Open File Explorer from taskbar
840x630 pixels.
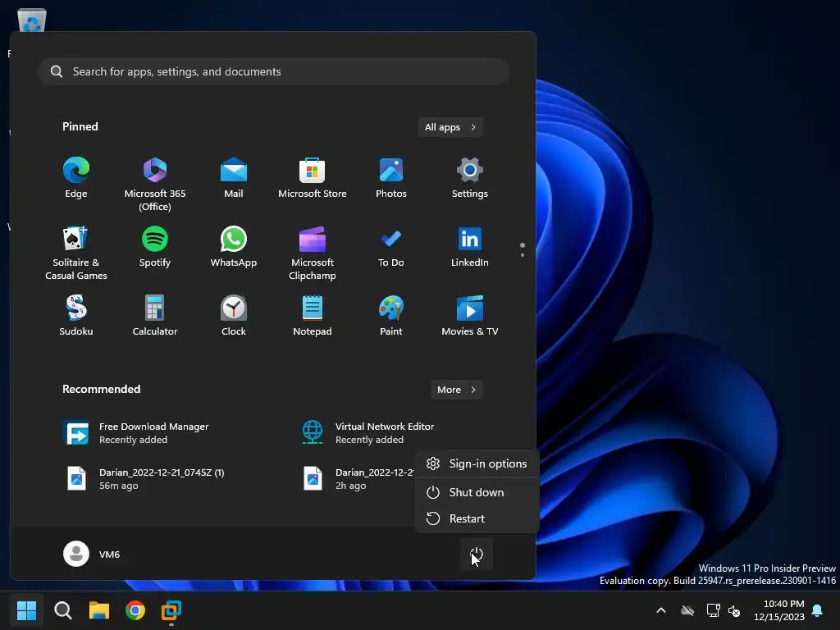pos(99,610)
